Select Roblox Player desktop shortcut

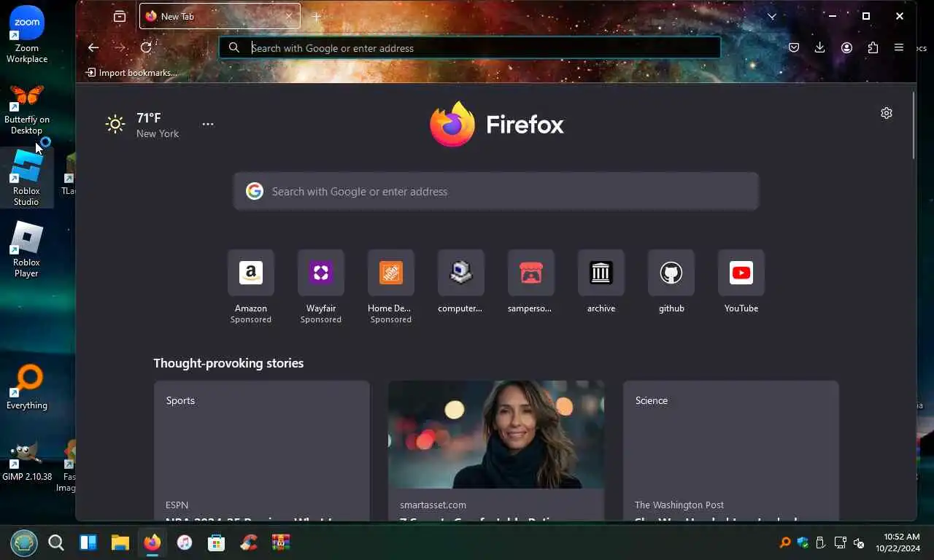(x=26, y=249)
